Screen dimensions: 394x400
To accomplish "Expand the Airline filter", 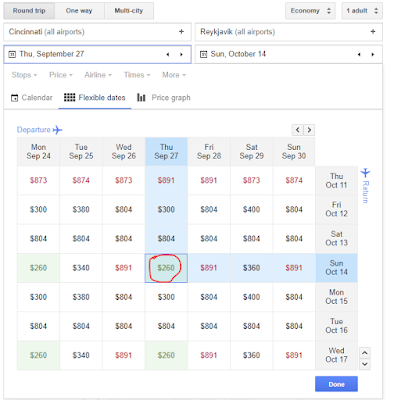I will coord(98,75).
